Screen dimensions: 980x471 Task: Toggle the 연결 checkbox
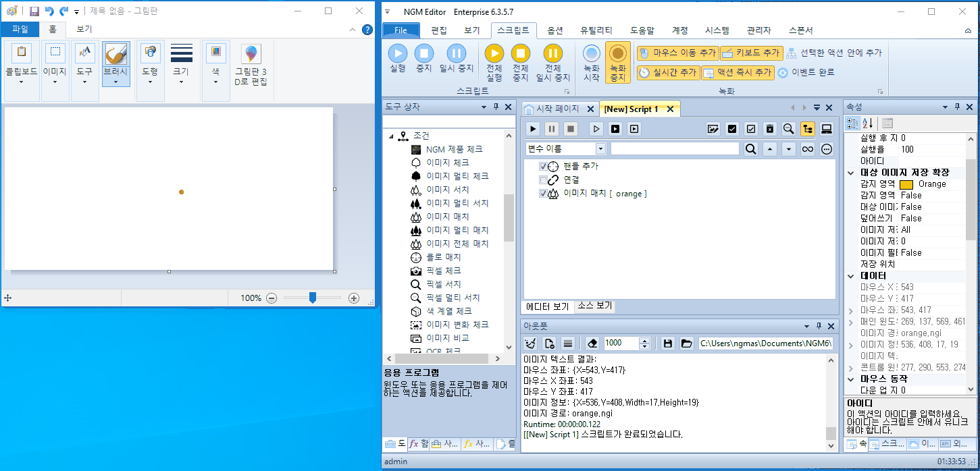point(543,180)
